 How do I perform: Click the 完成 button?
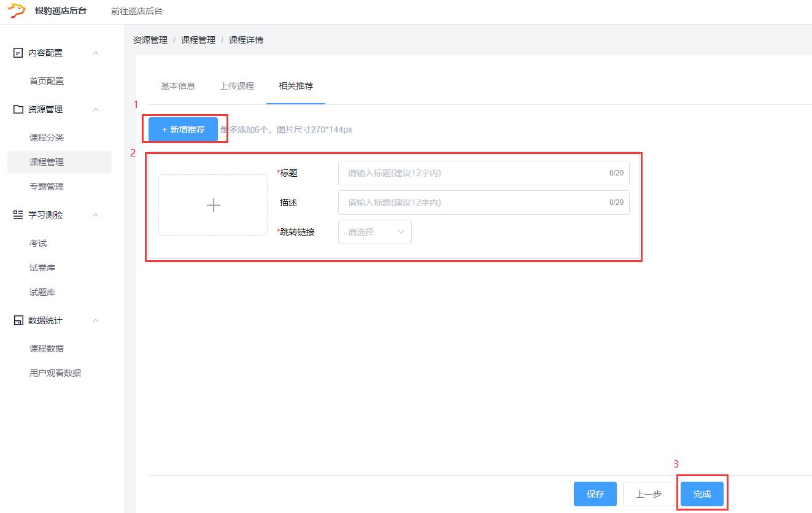tap(702, 494)
